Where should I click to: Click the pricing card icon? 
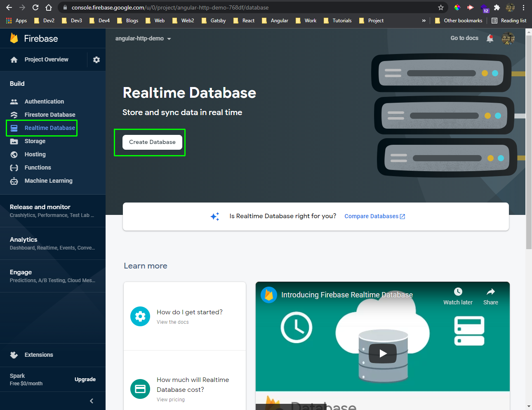point(140,389)
